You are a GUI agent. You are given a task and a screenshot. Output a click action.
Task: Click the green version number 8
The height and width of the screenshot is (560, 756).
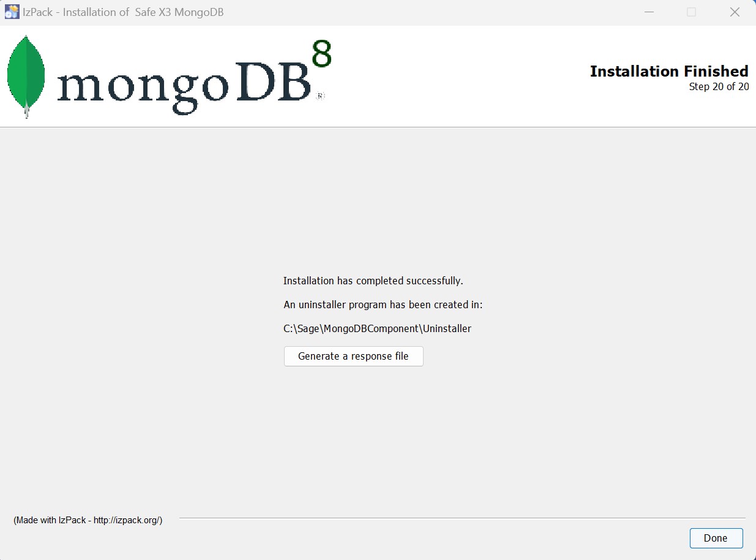pos(321,54)
